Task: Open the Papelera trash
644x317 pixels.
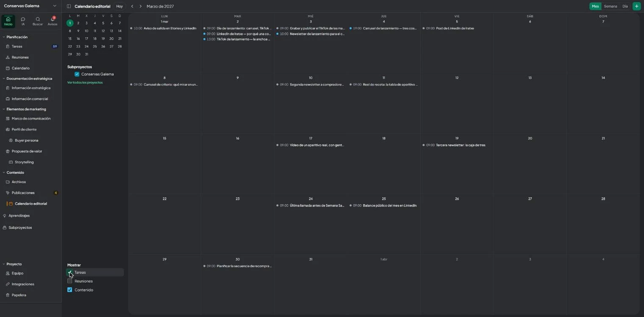Action: (31, 295)
